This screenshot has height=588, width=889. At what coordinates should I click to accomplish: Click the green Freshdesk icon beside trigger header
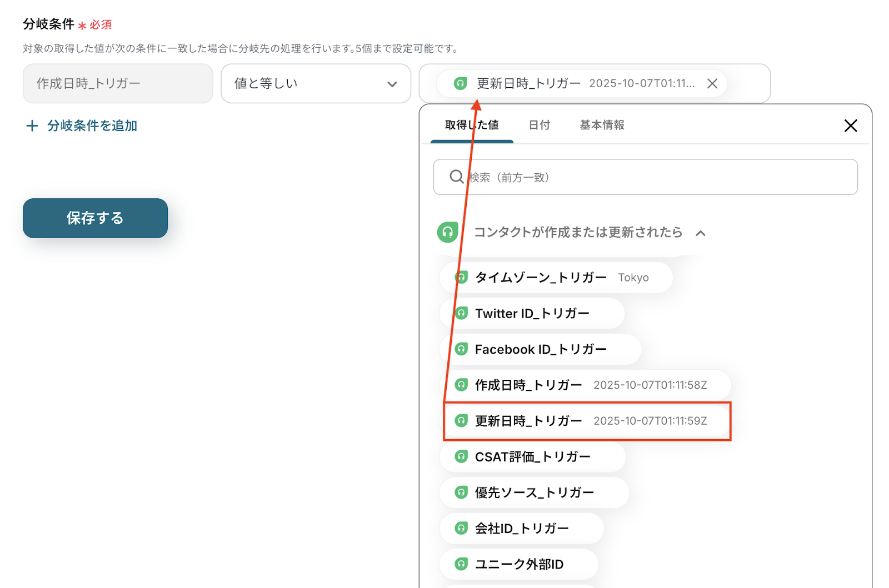pos(447,232)
